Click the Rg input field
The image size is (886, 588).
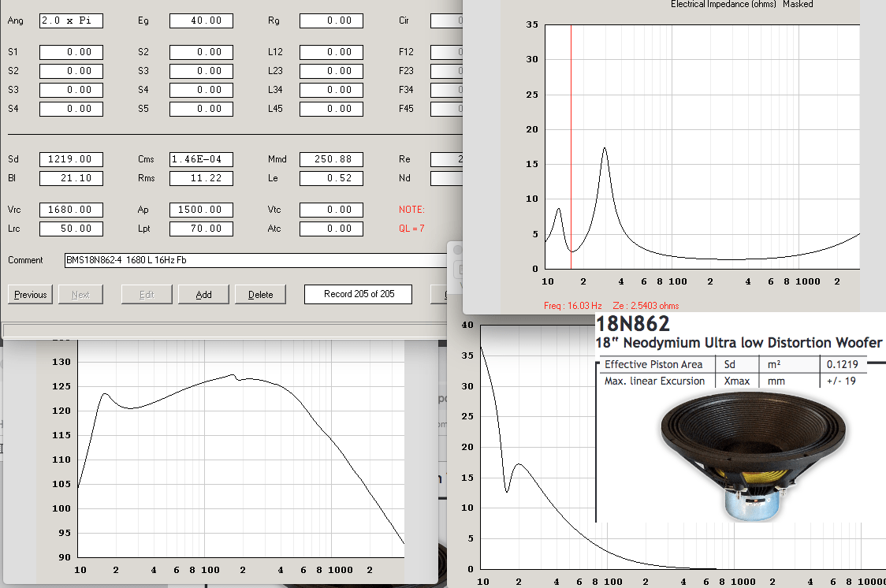(331, 21)
